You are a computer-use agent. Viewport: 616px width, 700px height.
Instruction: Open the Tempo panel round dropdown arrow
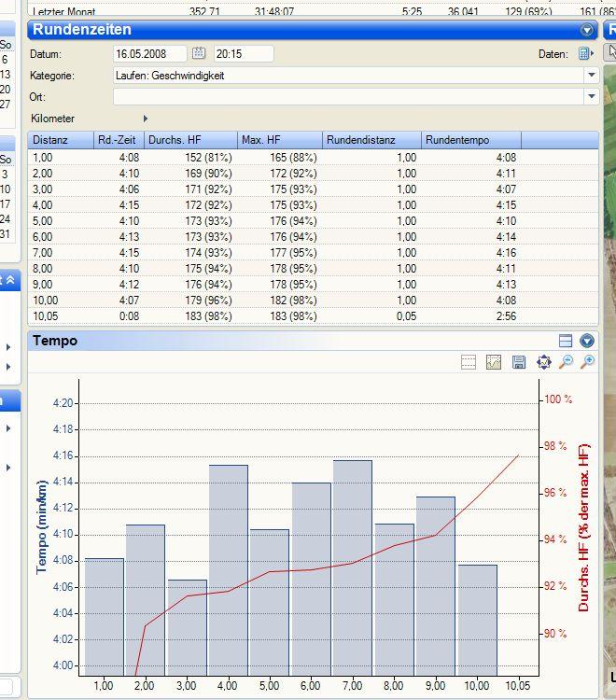point(586,341)
